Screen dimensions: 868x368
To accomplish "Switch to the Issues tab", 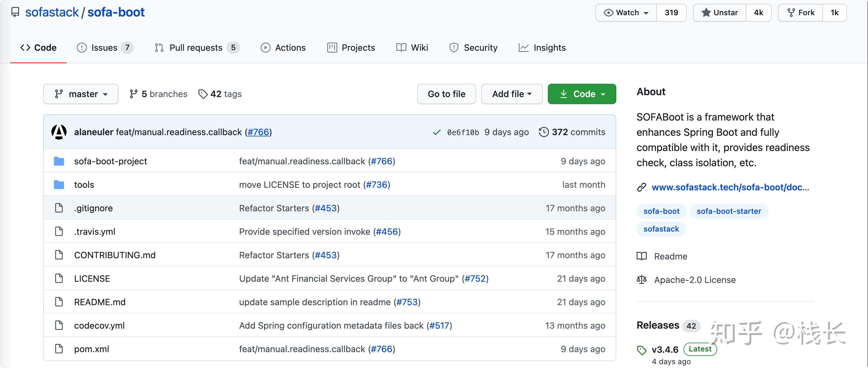I will [x=104, y=48].
